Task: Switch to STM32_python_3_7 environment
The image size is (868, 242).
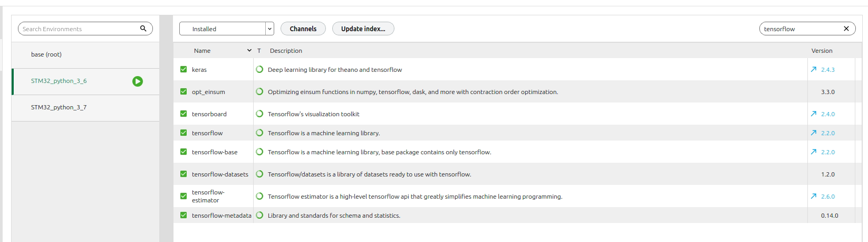Action: click(x=85, y=108)
